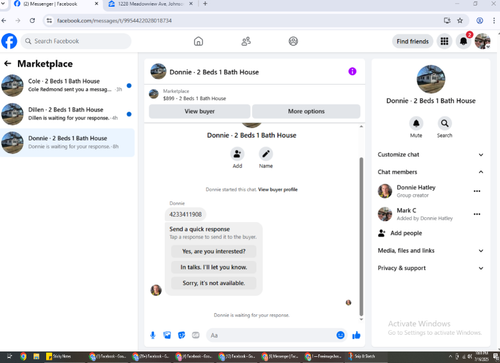Click Donnie Hatley in chat members
The width and height of the screenshot is (500, 363).
[x=416, y=191]
